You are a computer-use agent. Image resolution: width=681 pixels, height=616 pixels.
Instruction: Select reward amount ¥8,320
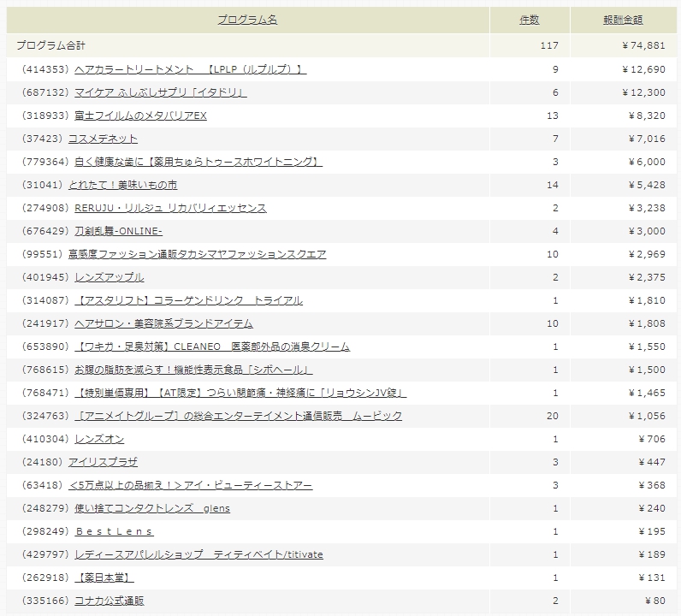[x=647, y=115]
